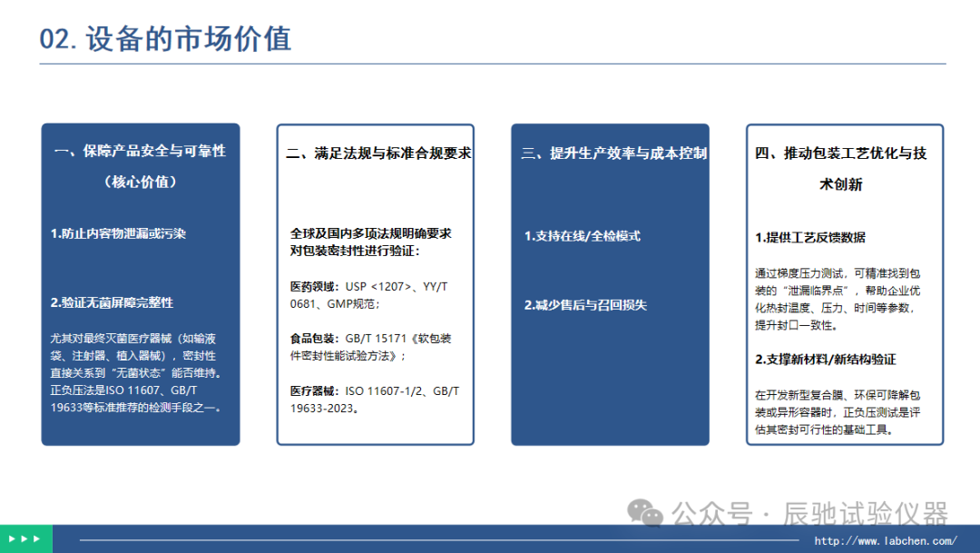Image resolution: width=980 pixels, height=553 pixels.
Task: Click the "医疗器械" ISO 11607-1/2 line
Action: 375,400
